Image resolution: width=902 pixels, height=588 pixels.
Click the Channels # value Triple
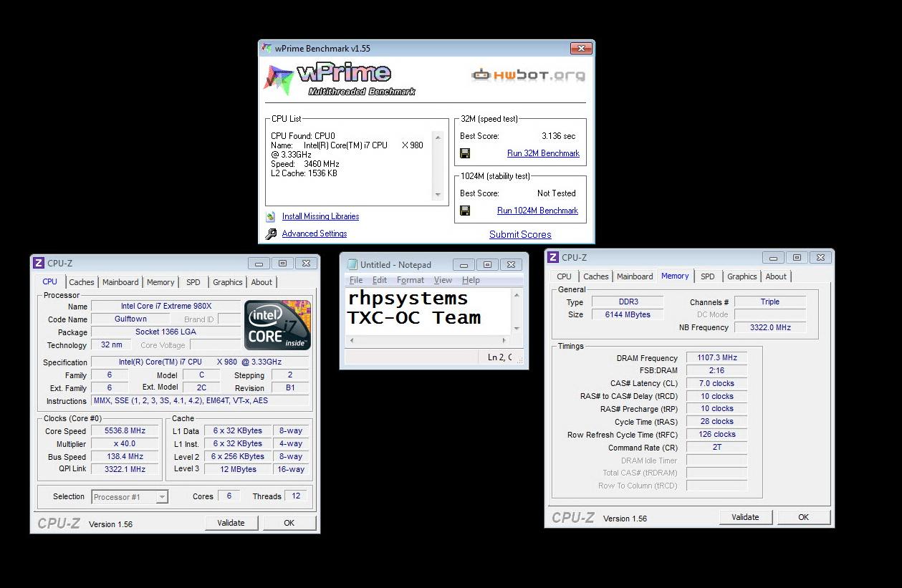click(770, 302)
